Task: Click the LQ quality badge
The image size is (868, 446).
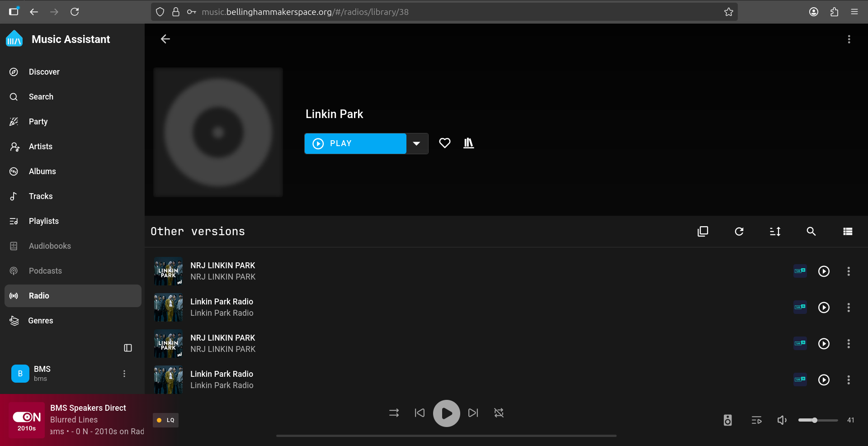Action: (166, 420)
